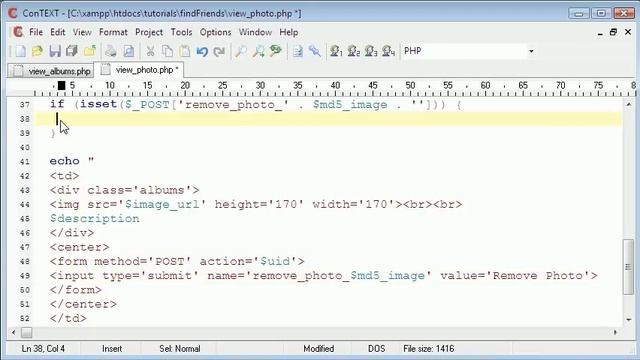Screen dimensions: 640x360
Task: Open Find with the magnifier icon
Action: point(241,51)
